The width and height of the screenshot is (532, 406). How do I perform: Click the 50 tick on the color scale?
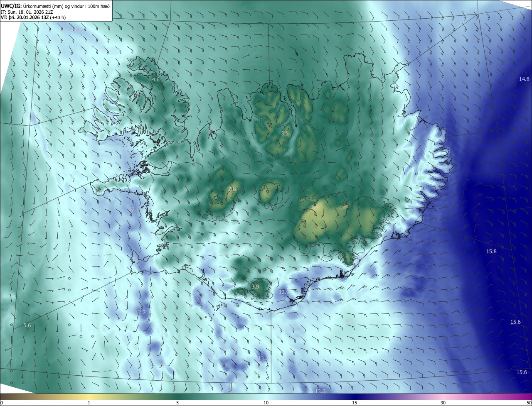[x=529, y=403]
